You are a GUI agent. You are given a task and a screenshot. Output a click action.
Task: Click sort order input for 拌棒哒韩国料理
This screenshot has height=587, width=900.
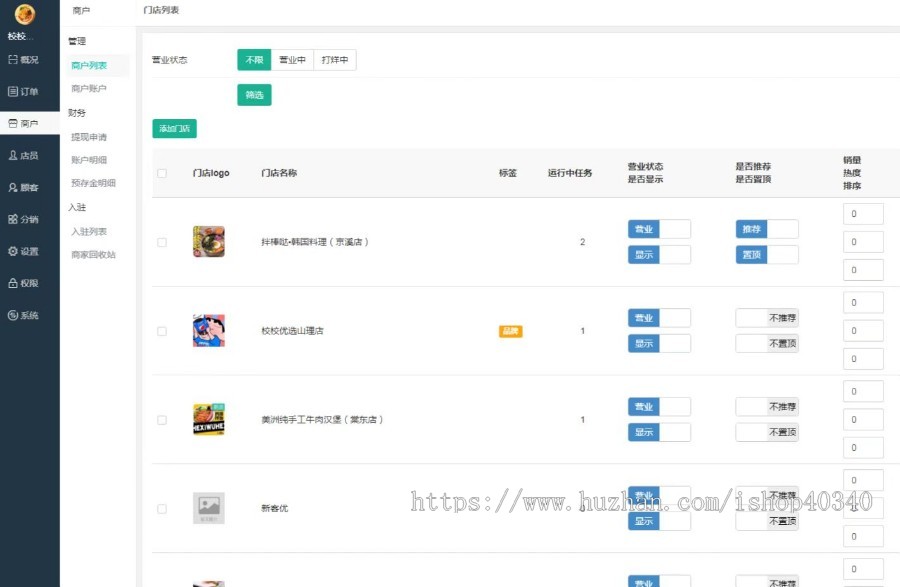pyautogui.click(x=863, y=270)
